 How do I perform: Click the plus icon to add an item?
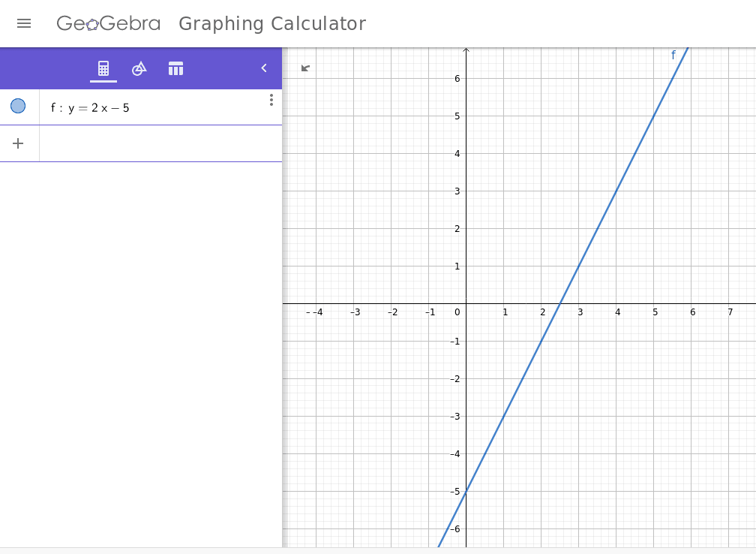point(18,143)
